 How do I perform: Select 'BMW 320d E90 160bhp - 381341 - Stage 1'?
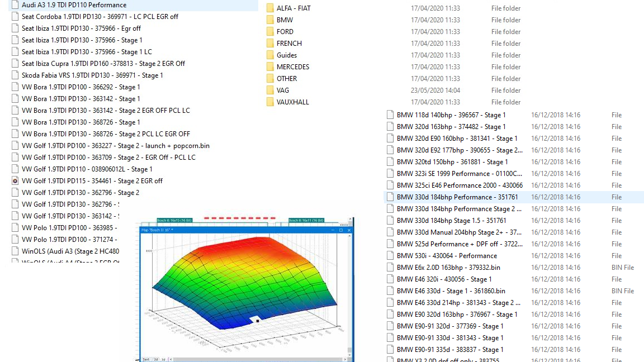pos(457,139)
